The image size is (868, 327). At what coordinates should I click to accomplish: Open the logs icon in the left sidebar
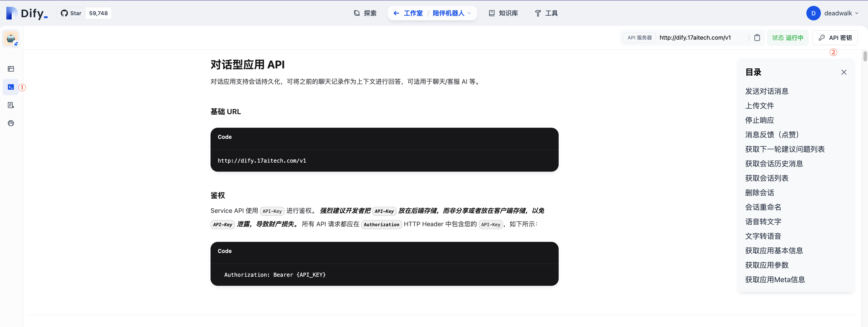click(x=11, y=105)
